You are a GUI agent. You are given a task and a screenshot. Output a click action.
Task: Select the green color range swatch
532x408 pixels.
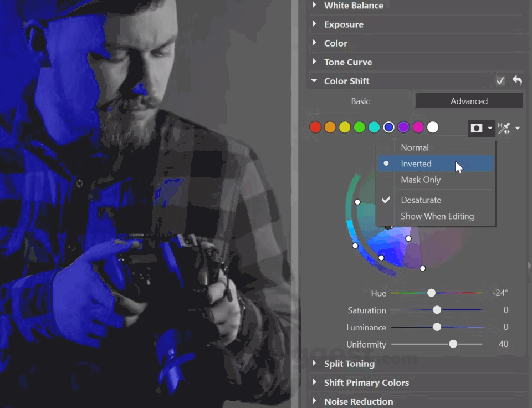[359, 127]
